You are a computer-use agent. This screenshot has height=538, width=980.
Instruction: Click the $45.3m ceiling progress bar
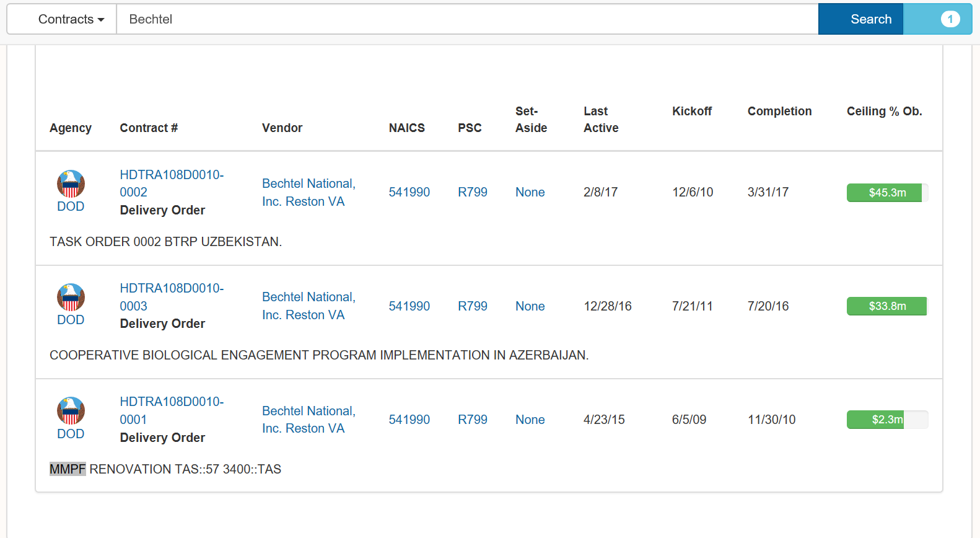point(886,193)
